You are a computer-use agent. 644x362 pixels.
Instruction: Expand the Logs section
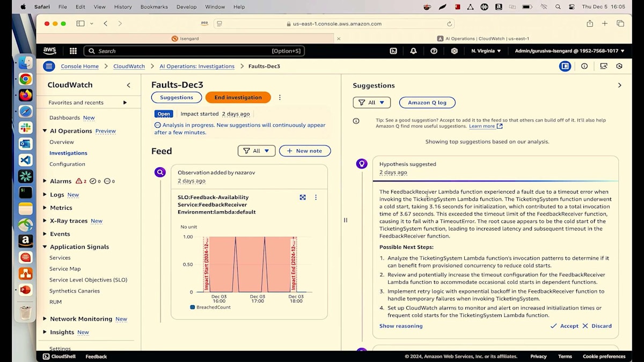45,195
